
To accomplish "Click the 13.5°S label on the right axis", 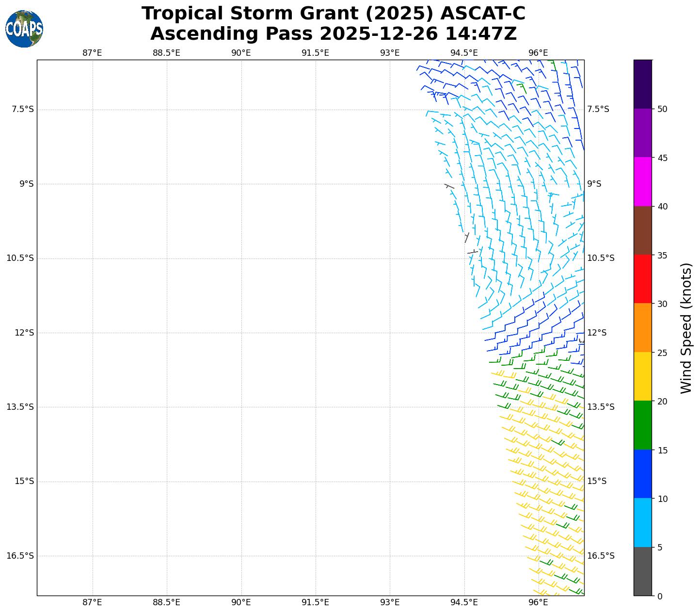I will (601, 407).
